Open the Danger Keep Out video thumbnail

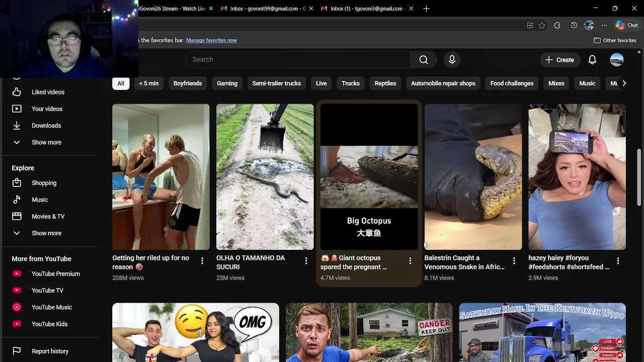click(x=369, y=332)
